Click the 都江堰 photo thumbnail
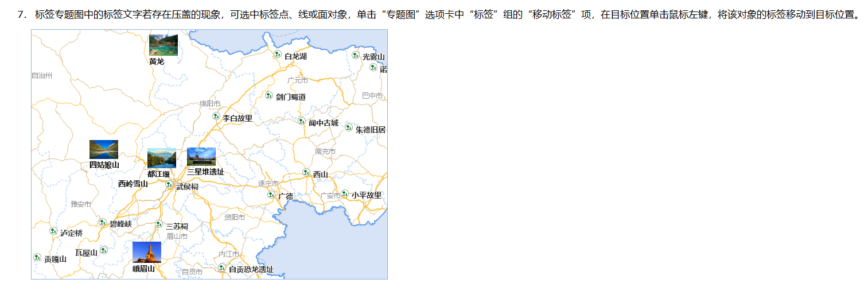Viewport: 868px width, 291px height. pos(162,158)
